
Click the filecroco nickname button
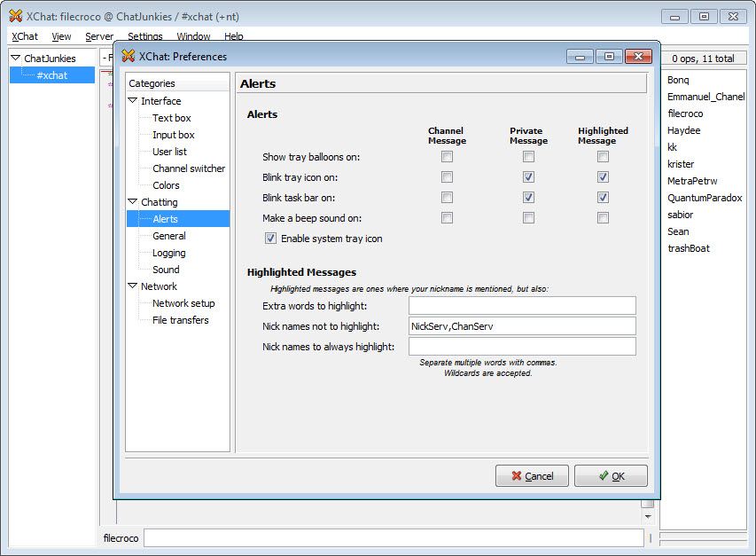tap(121, 538)
